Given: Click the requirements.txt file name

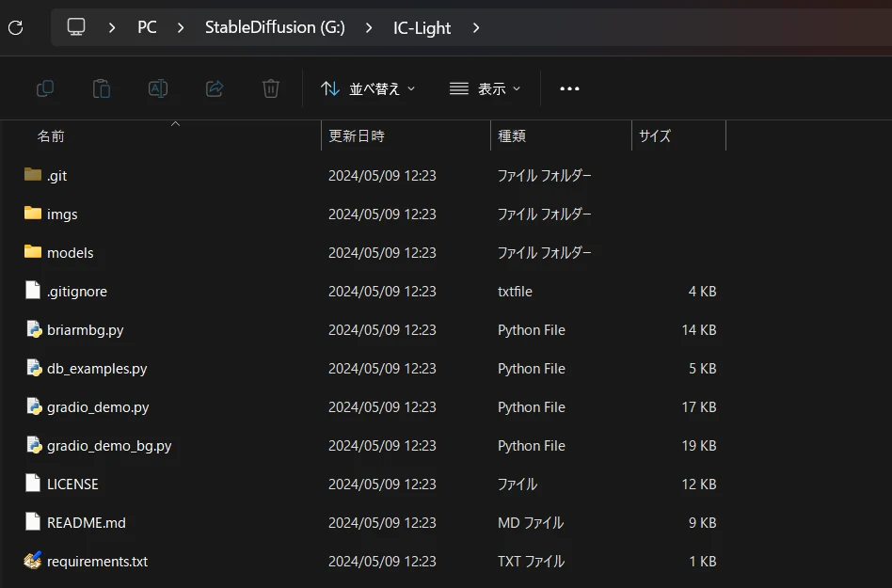Looking at the screenshot, I should pyautogui.click(x=97, y=562).
